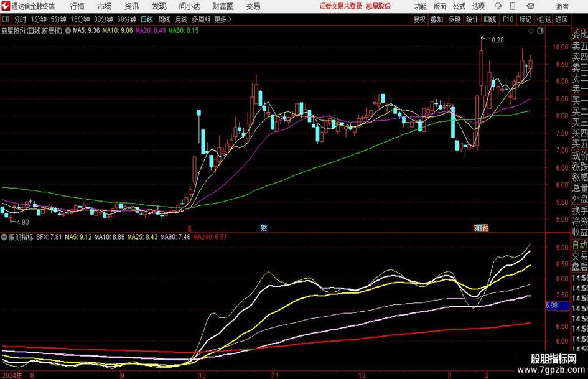
Task: Open the 版面 menu
Action: click(x=440, y=6)
